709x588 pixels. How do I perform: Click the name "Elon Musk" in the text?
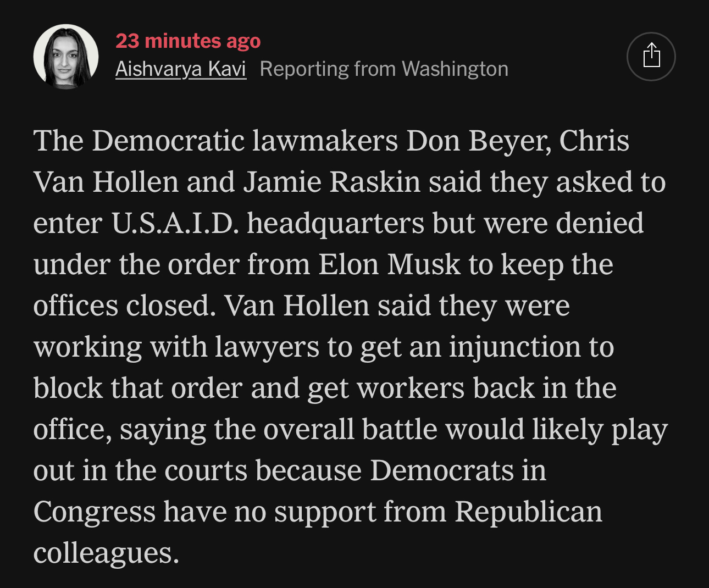[x=389, y=264]
